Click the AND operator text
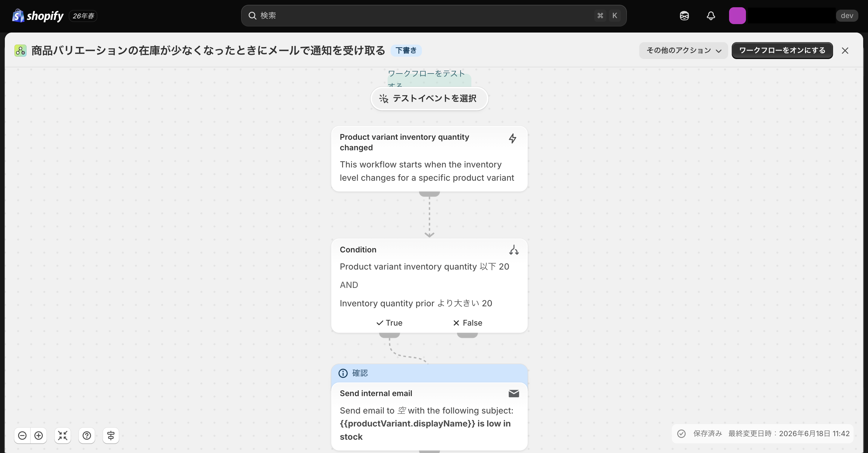Viewport: 868px width, 453px height. pos(349,285)
